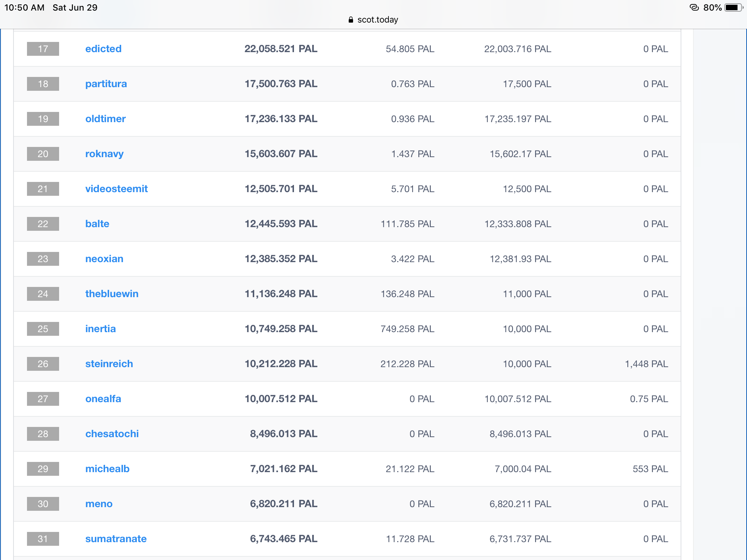Open roknavy's profile link
The image size is (747, 560).
click(x=104, y=154)
